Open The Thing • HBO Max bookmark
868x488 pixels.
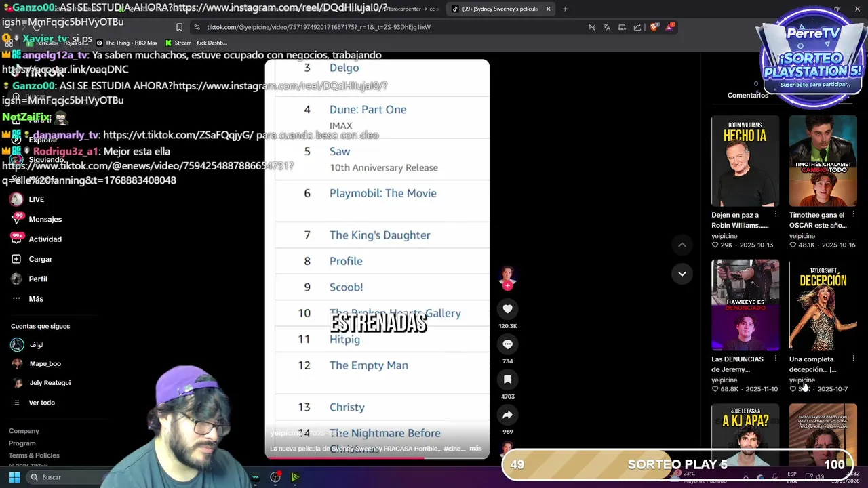click(127, 43)
